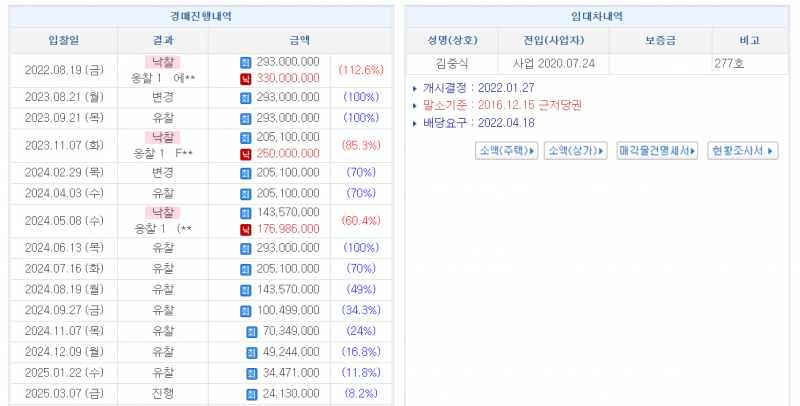Click the 최 icon beside 24,130,000
800x406 pixels.
click(x=252, y=394)
